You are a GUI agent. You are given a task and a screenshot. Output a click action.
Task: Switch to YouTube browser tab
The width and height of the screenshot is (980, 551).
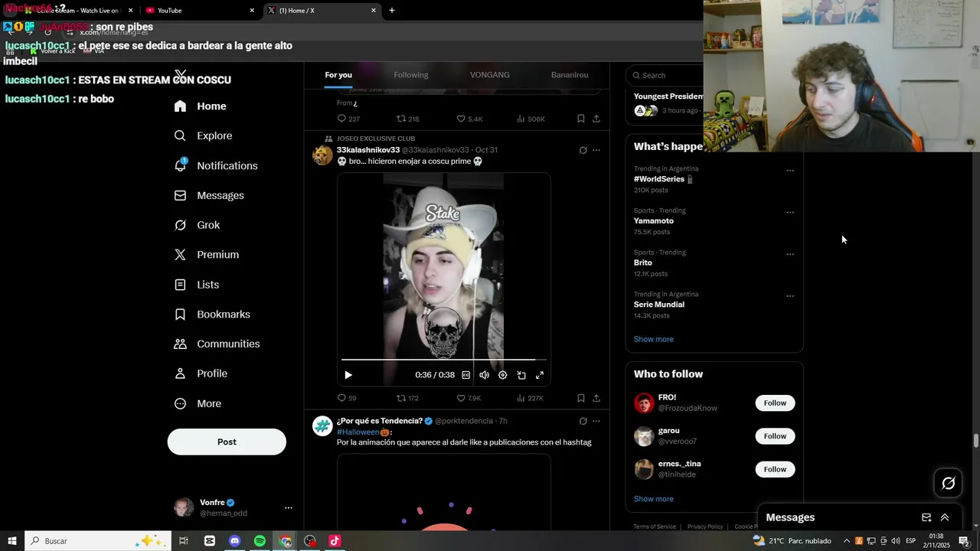pyautogui.click(x=199, y=11)
